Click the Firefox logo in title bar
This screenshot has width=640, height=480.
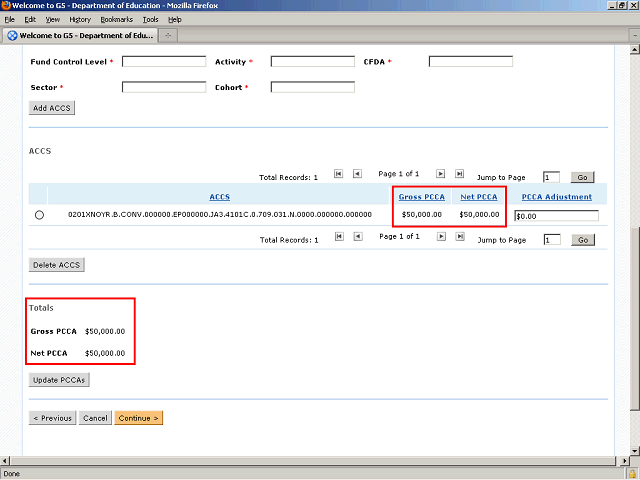click(6, 5)
